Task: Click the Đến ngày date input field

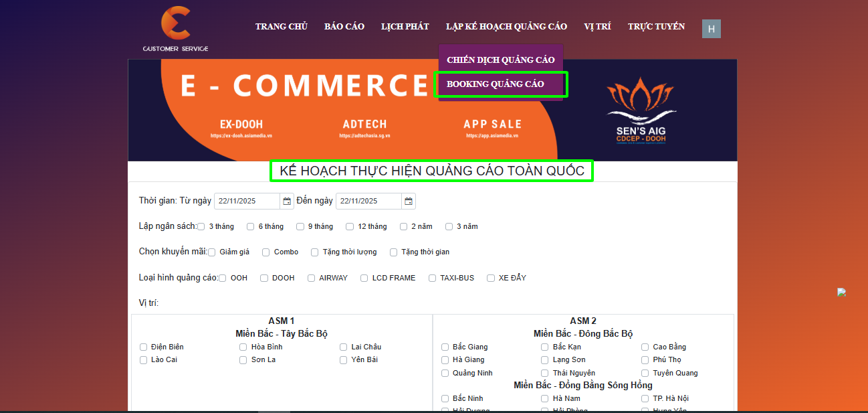Action: 369,201
